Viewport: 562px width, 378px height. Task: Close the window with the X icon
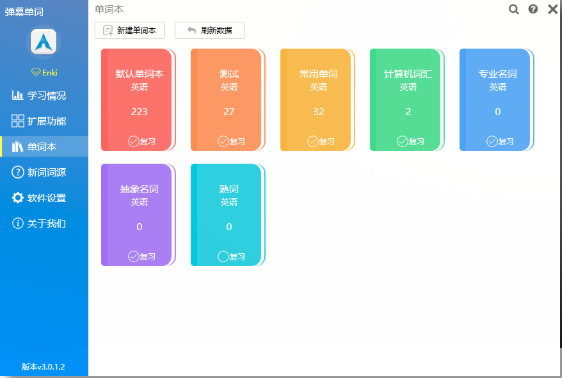click(553, 9)
